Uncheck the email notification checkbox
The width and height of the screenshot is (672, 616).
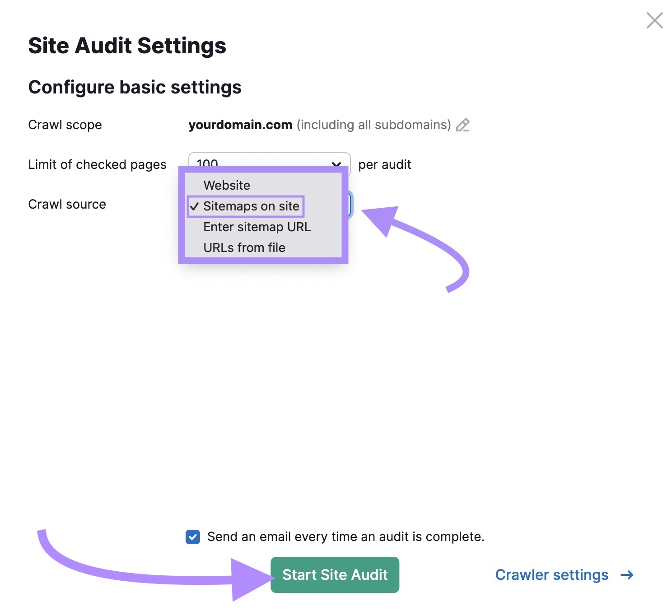click(x=193, y=537)
